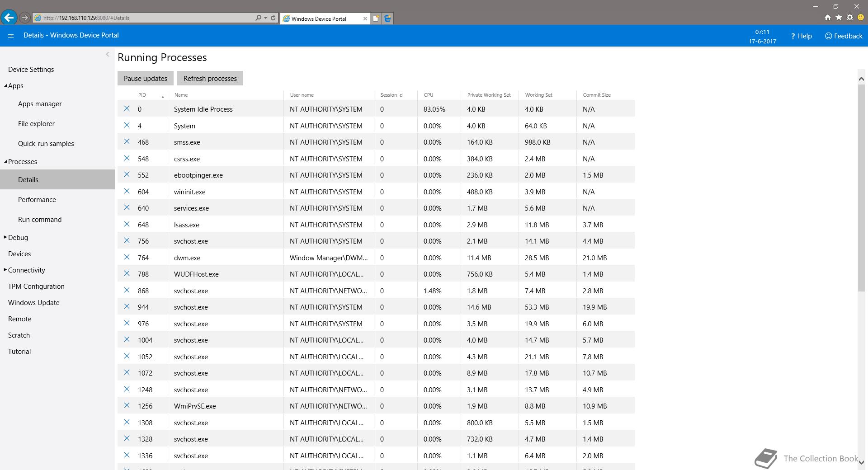Open File explorer page
Screen dimensions: 868x470
[36, 123]
